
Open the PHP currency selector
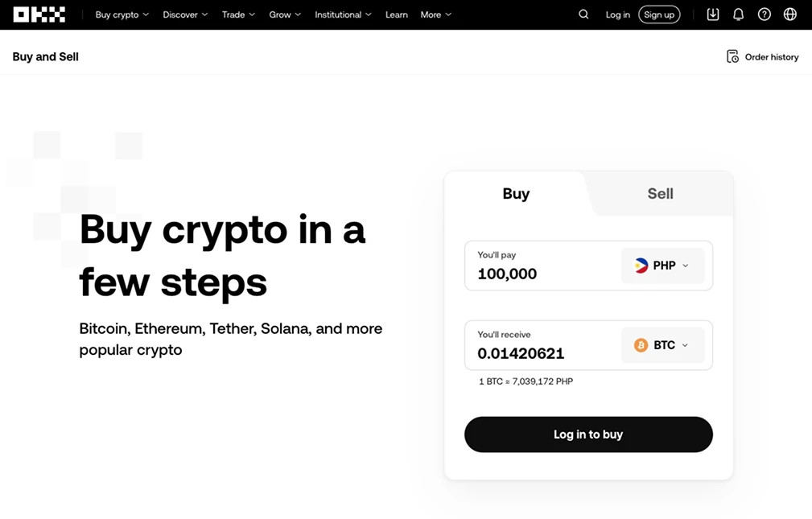point(663,266)
